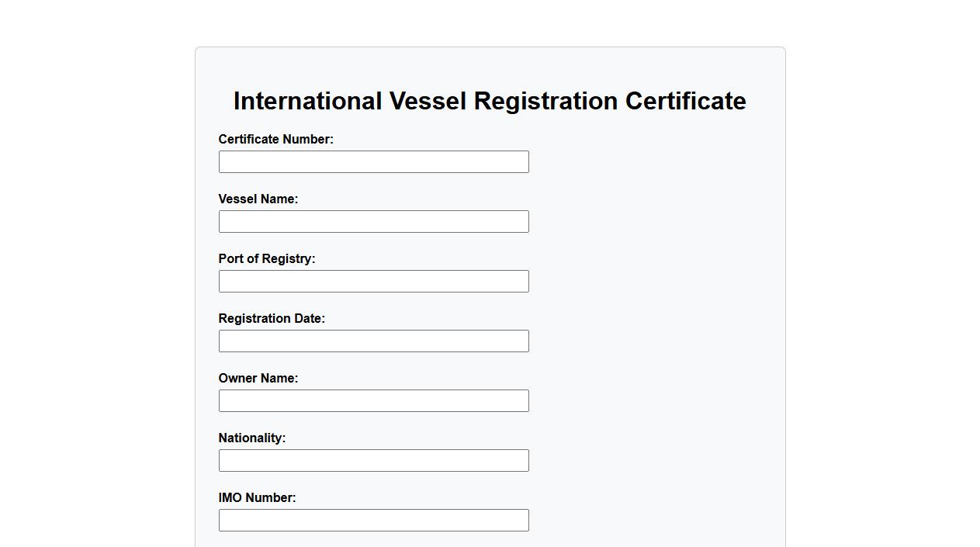Select the IMO Number input field
Viewport: 980px width, 547px height.
[x=373, y=521]
